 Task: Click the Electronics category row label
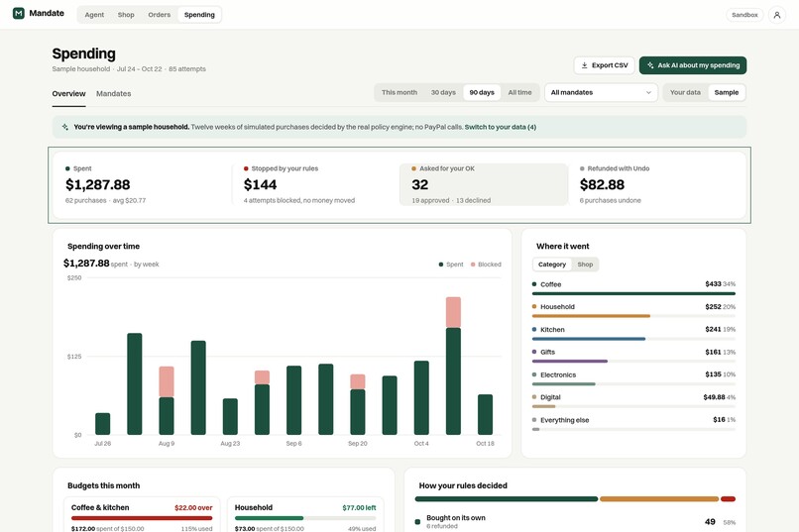tap(558, 374)
